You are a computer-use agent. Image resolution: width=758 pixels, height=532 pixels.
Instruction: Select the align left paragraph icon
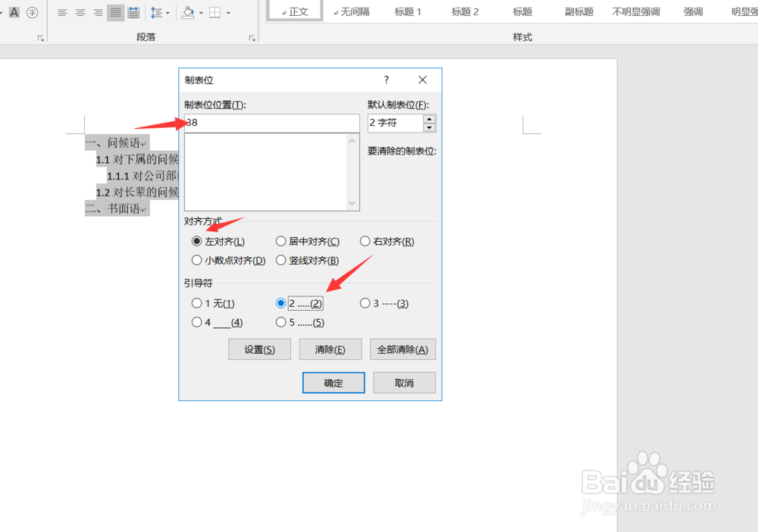(62, 13)
